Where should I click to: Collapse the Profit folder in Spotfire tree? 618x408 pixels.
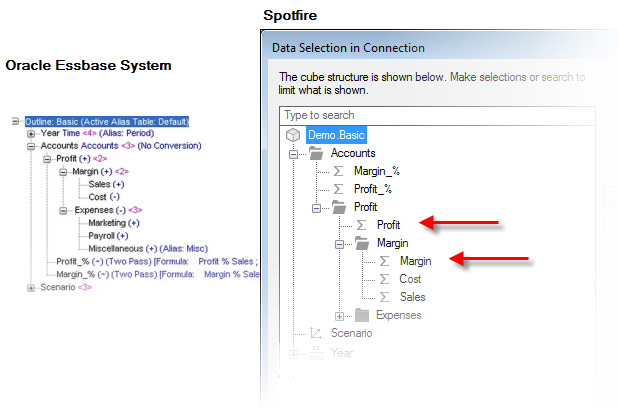point(316,208)
